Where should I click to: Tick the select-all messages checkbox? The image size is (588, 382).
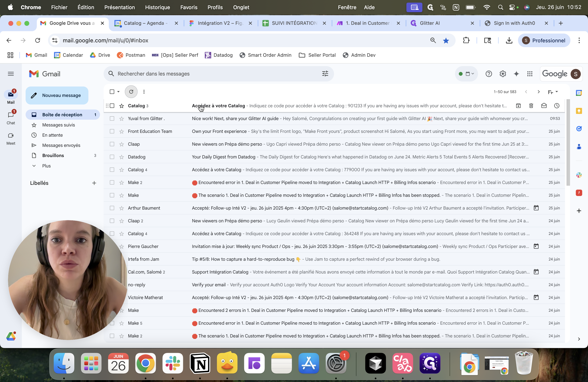[112, 92]
